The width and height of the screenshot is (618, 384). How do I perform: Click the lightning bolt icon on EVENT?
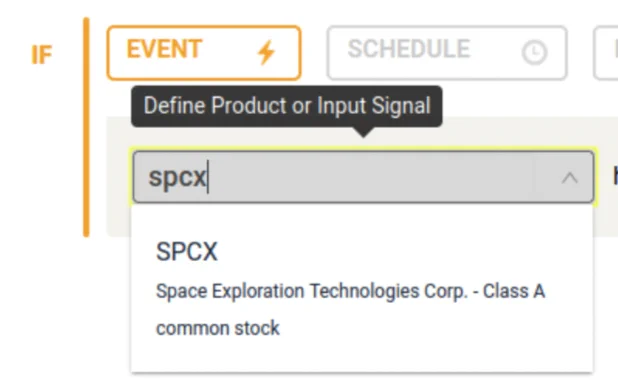(266, 52)
